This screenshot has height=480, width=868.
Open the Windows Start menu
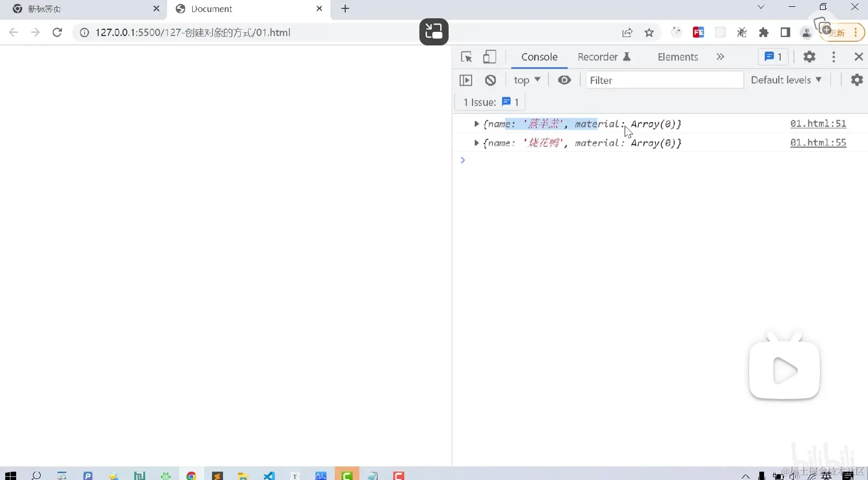tap(11, 475)
